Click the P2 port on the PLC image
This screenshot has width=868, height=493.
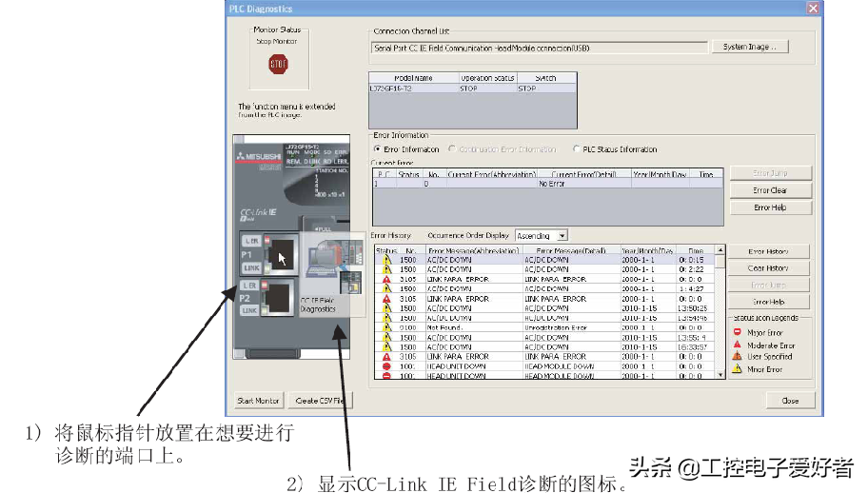[x=276, y=298]
